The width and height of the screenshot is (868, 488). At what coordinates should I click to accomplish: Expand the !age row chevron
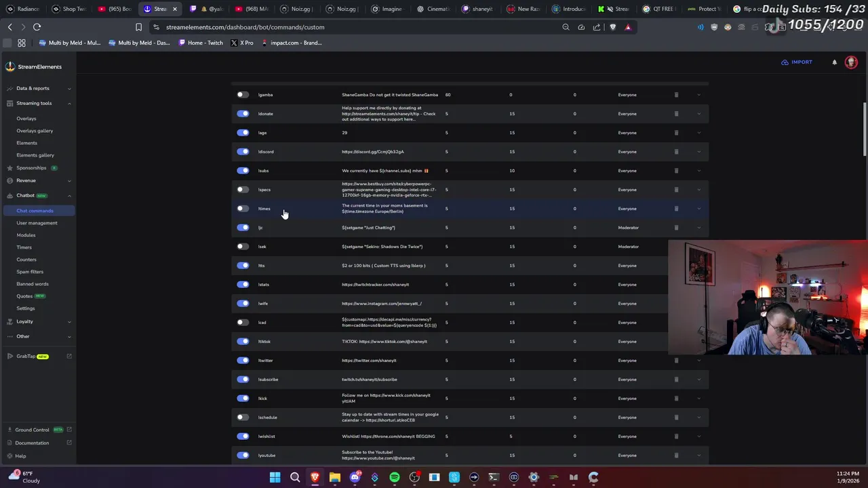[698, 133]
